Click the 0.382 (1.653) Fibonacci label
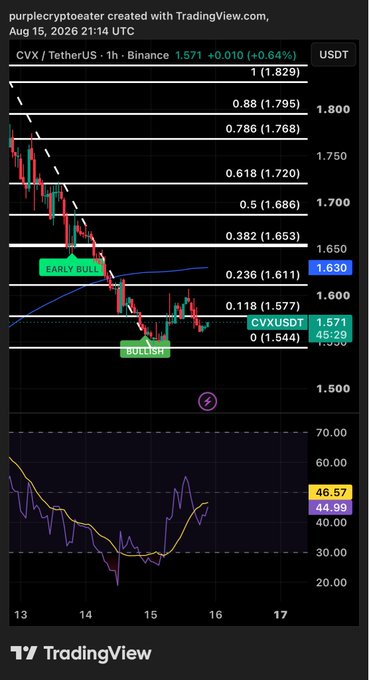 262,236
